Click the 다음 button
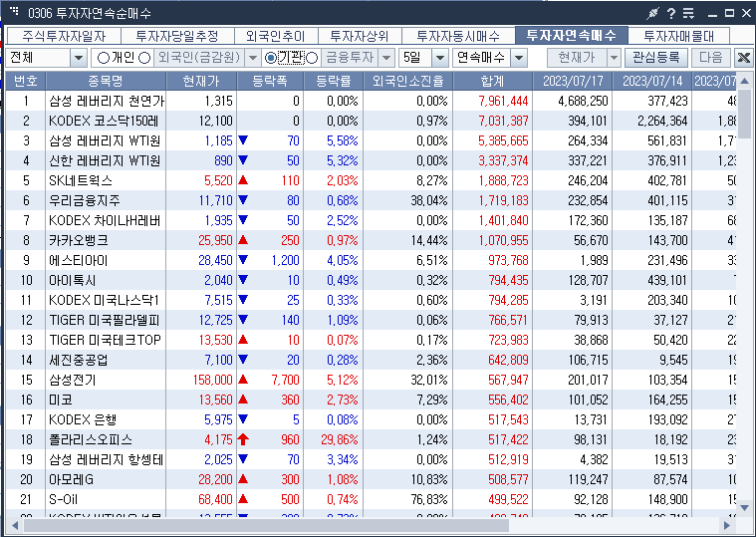 point(710,58)
